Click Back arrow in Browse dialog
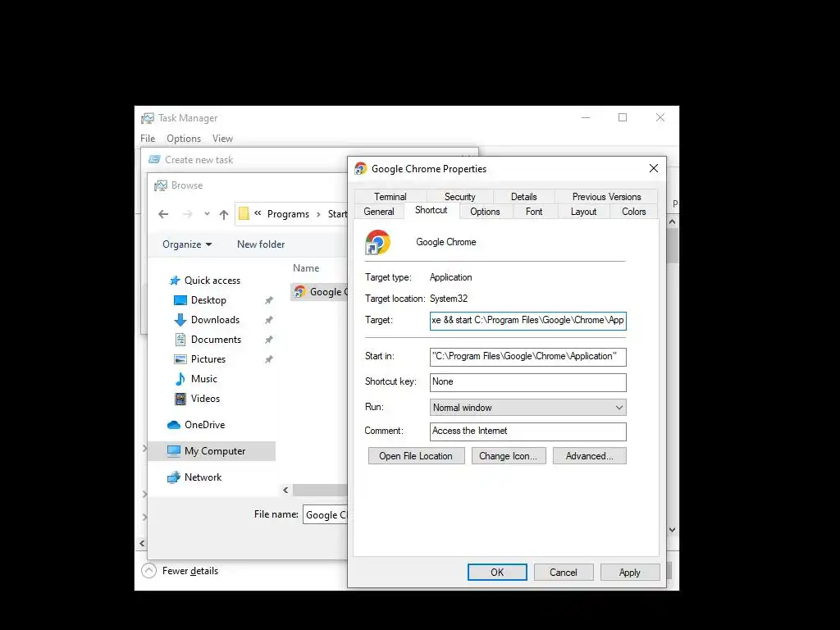840x630 pixels. click(x=163, y=214)
